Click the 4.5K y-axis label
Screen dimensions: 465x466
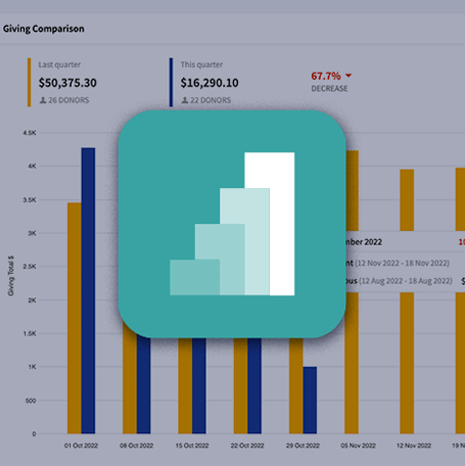point(29,133)
